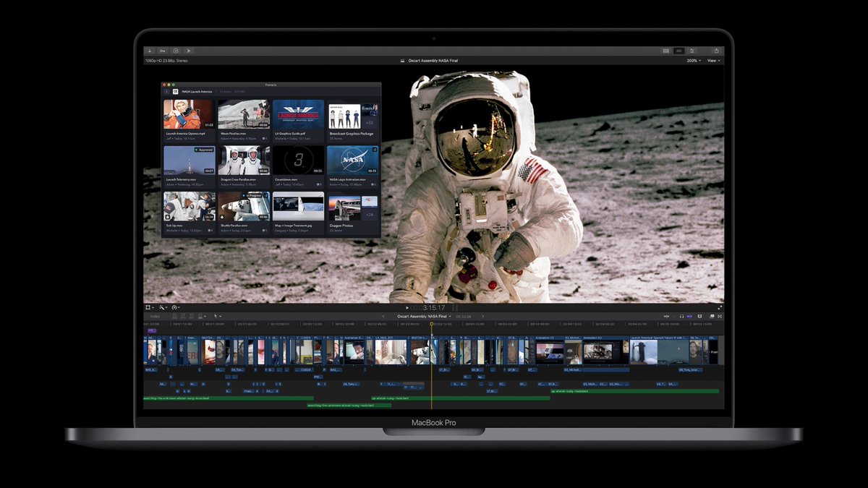Go back in timeline history arrow
Screen dimensions: 868x488
click(x=383, y=316)
